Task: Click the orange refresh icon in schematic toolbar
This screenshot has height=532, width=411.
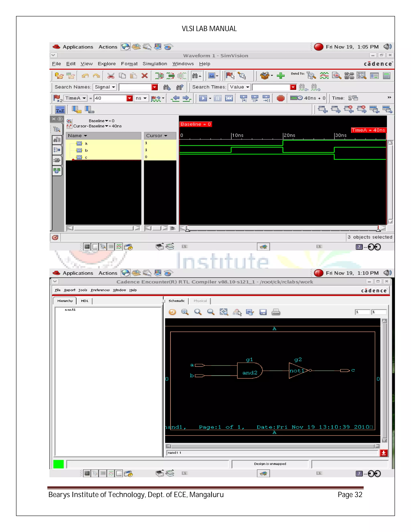Action: 172,312
